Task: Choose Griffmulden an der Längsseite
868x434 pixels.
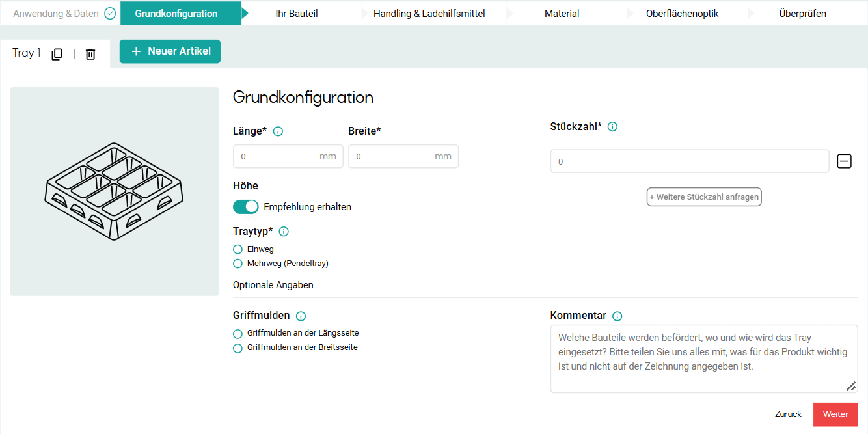Action: pos(237,333)
